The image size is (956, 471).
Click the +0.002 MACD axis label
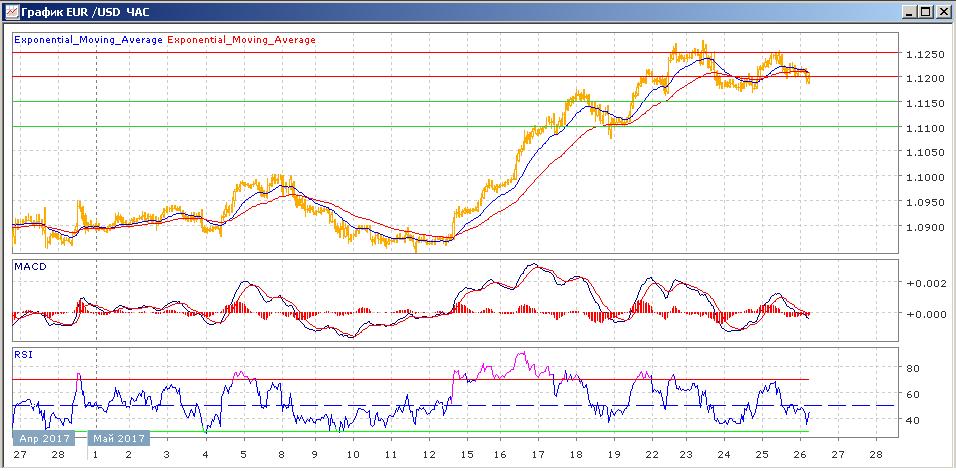926,283
